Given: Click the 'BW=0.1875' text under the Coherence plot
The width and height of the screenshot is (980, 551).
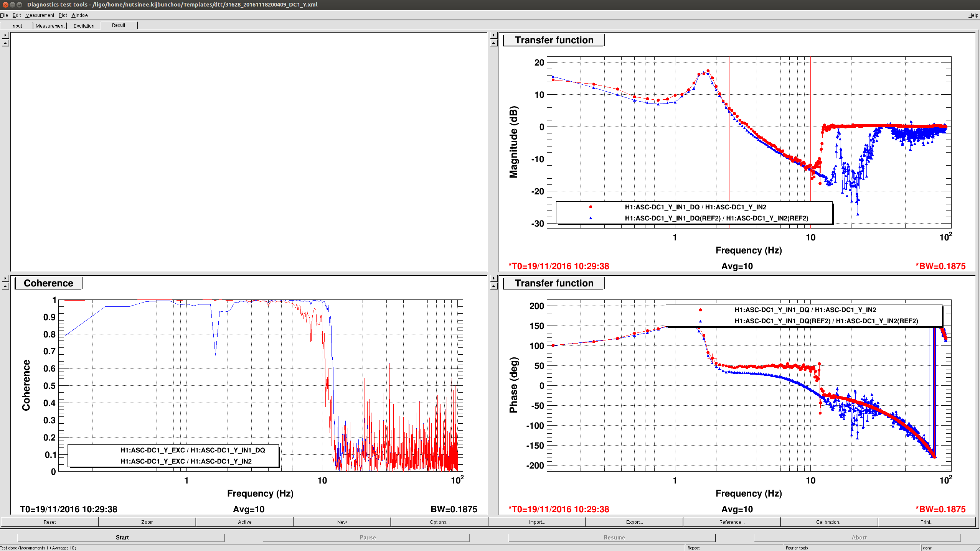Looking at the screenshot, I should 454,509.
